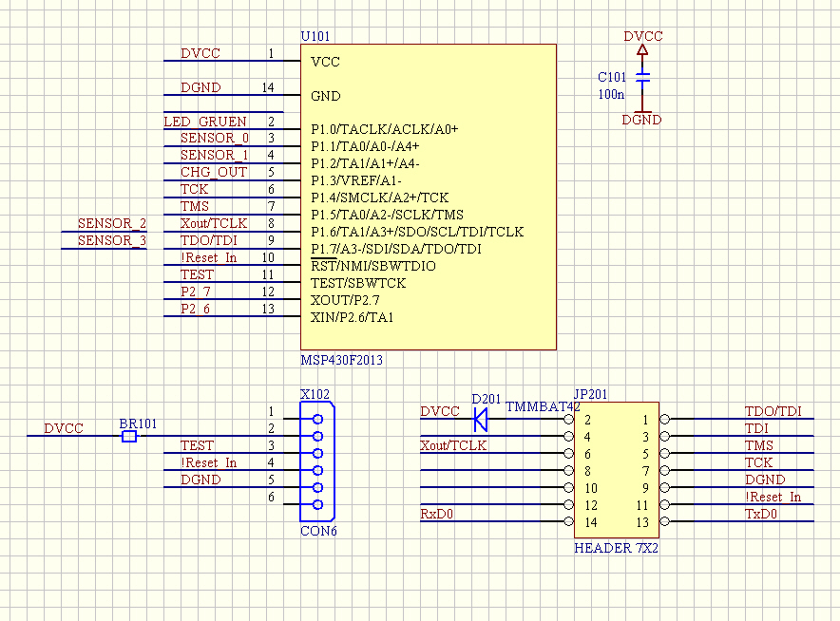The width and height of the screenshot is (840, 621).
Task: Click the MSP430F2013 part name text
Action: pos(342,360)
